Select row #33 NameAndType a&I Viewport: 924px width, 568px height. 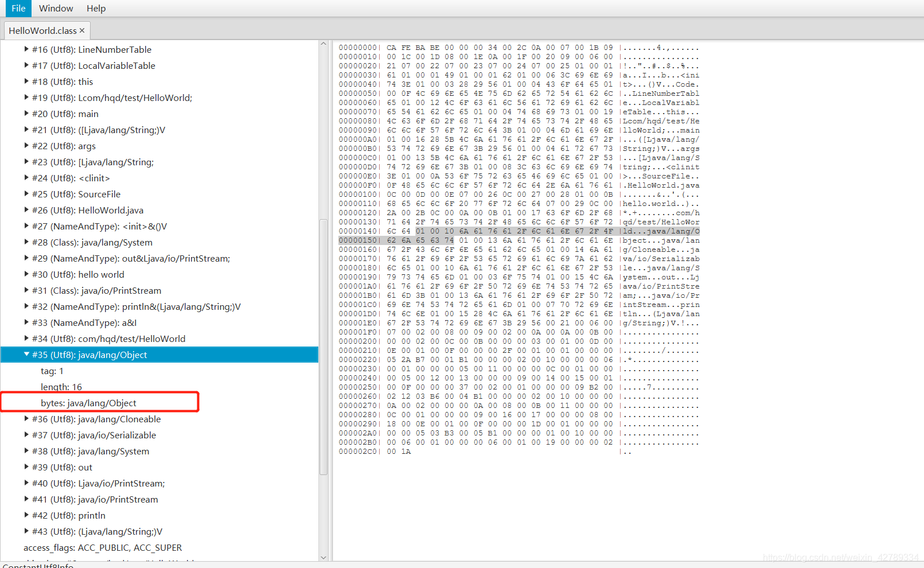[x=159, y=322]
